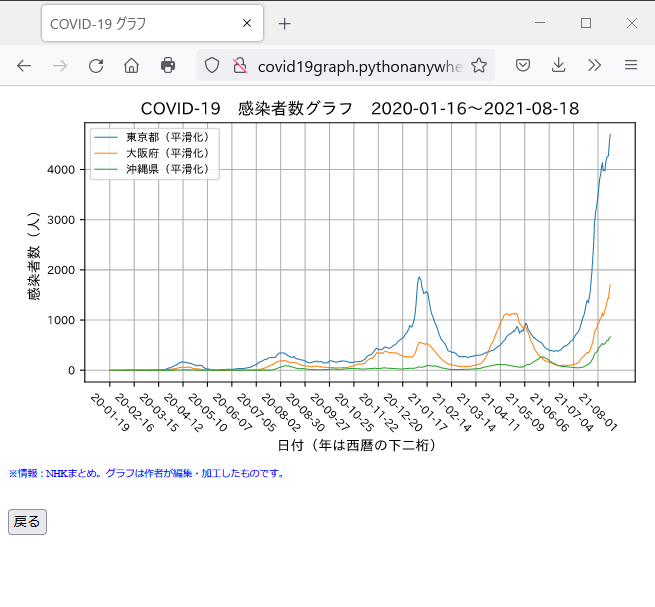655x607 pixels.
Task: Click the NHKまとめ source note text
Action: (x=146, y=473)
